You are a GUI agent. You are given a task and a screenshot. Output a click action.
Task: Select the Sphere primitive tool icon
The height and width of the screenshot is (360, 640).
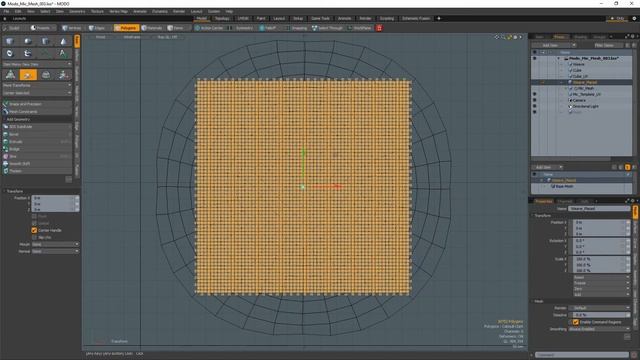tap(28, 41)
